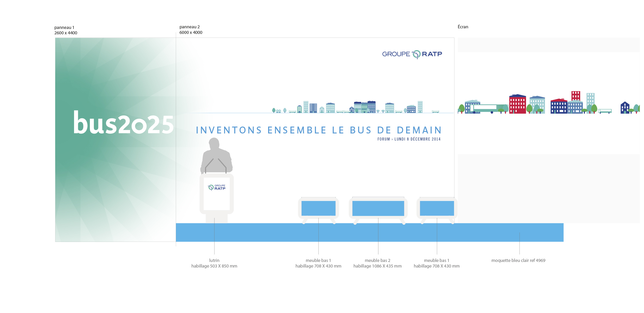Click the small Groupe RATP logo on the lectern
Screen dimensions: 644x313
[x=217, y=187]
